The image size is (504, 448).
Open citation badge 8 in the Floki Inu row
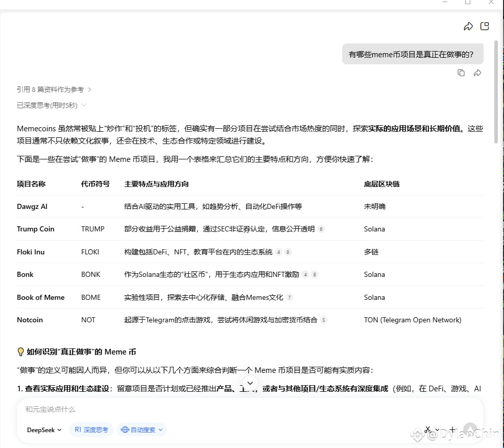tap(288, 252)
